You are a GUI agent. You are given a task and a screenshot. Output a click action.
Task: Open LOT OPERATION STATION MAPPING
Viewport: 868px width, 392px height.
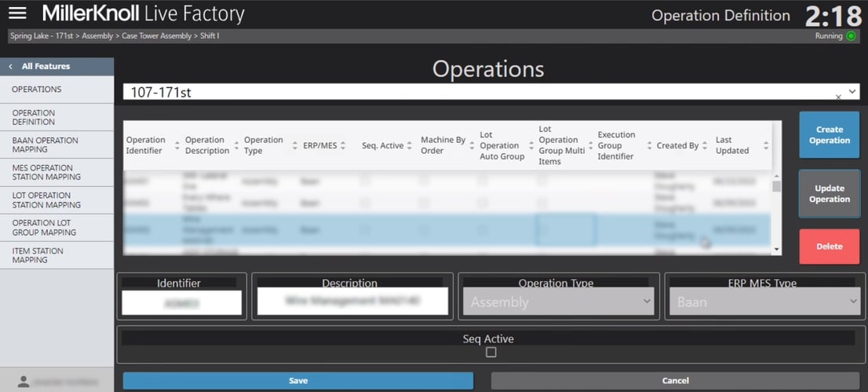[57, 200]
